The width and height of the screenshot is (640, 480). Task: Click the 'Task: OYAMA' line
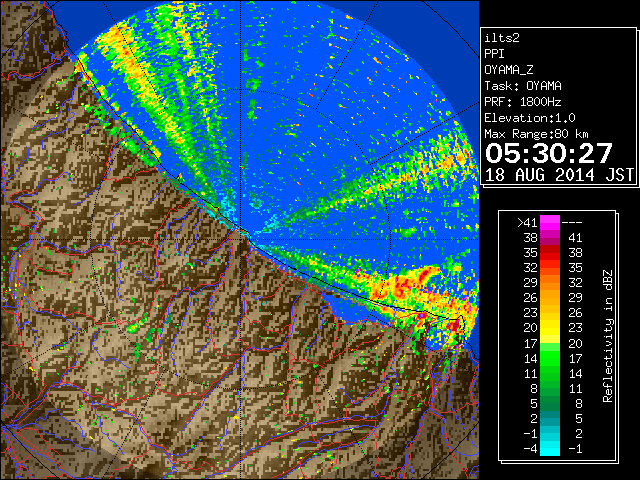[523, 86]
